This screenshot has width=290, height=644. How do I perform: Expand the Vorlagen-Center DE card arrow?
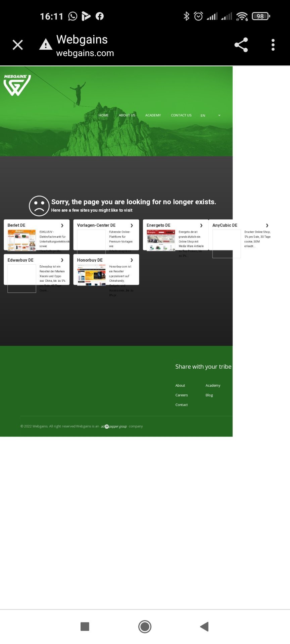tap(132, 225)
